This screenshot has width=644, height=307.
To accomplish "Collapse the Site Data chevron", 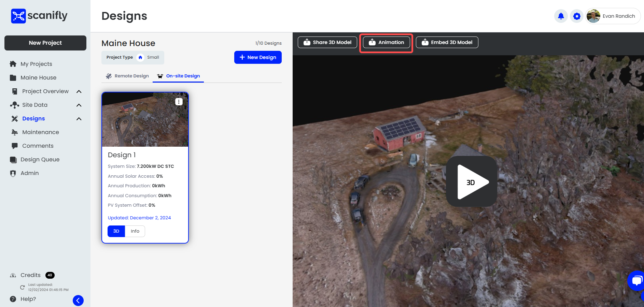I will pyautogui.click(x=79, y=105).
